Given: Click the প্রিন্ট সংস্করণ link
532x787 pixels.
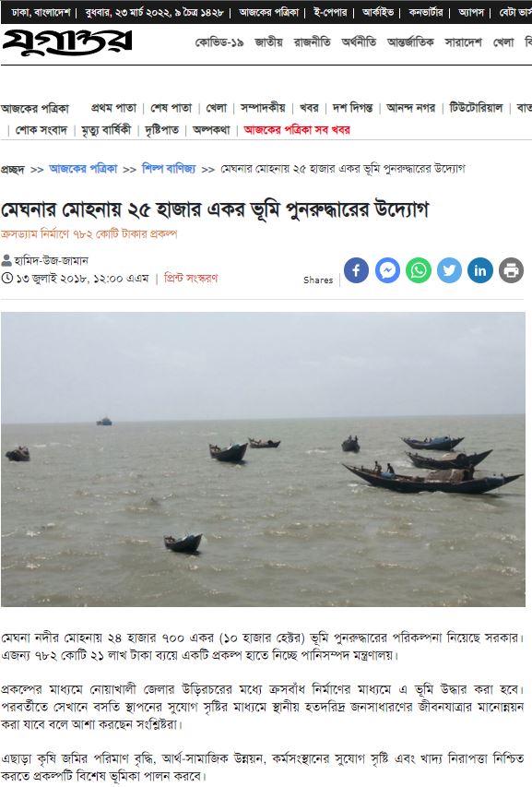Looking at the screenshot, I should [x=191, y=278].
